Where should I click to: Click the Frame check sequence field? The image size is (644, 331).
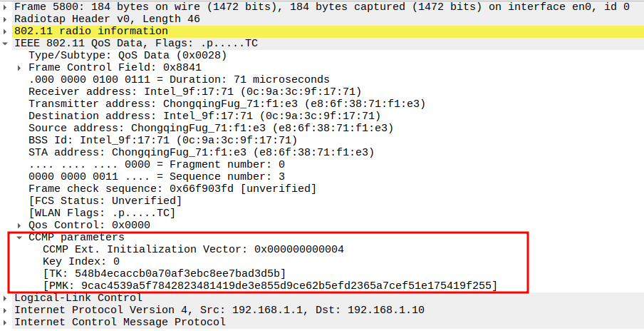pos(172,188)
